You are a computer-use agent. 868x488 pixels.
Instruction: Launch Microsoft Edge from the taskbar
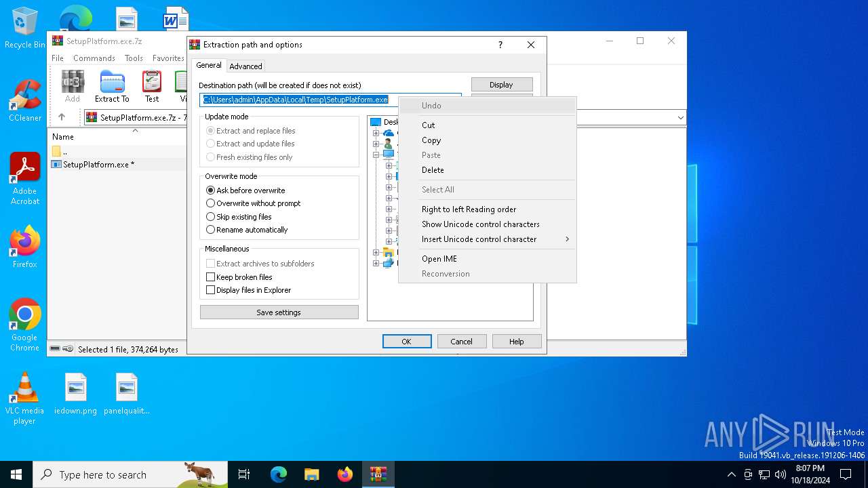pyautogui.click(x=279, y=474)
